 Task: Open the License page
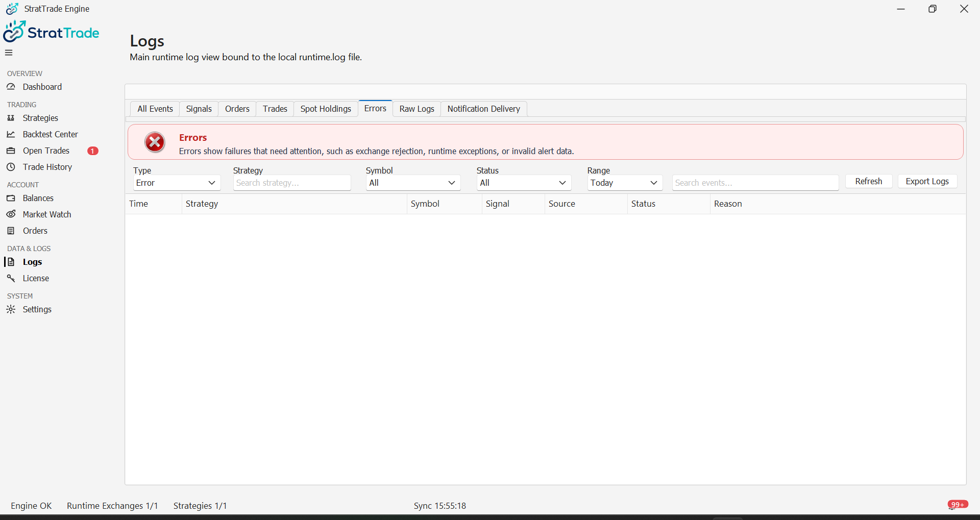(x=36, y=278)
